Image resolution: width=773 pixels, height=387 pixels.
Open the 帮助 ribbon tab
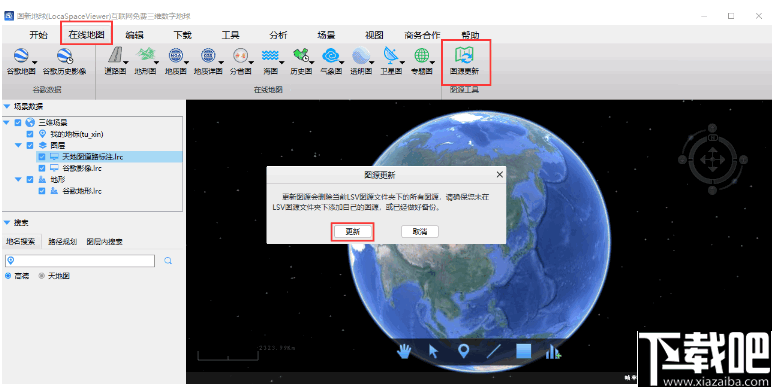[470, 35]
